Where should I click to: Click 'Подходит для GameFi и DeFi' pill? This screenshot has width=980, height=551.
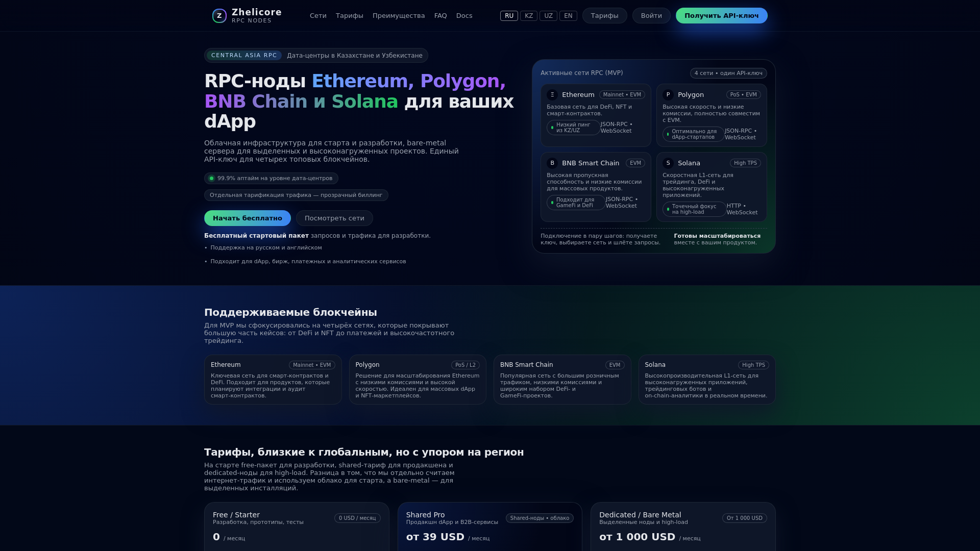(x=576, y=203)
